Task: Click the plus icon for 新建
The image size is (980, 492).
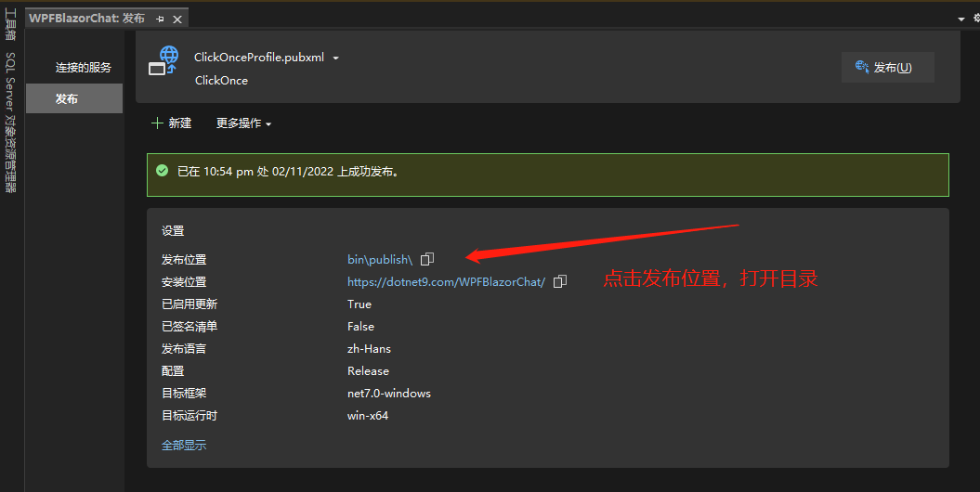Action: coord(157,123)
